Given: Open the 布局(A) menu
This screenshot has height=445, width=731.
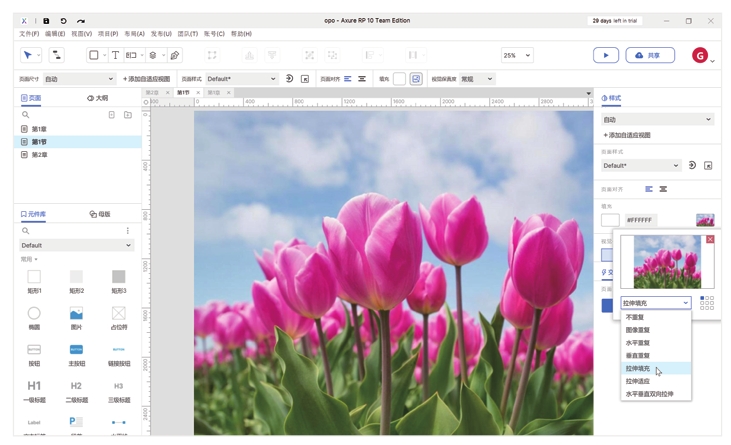Looking at the screenshot, I should coord(134,34).
